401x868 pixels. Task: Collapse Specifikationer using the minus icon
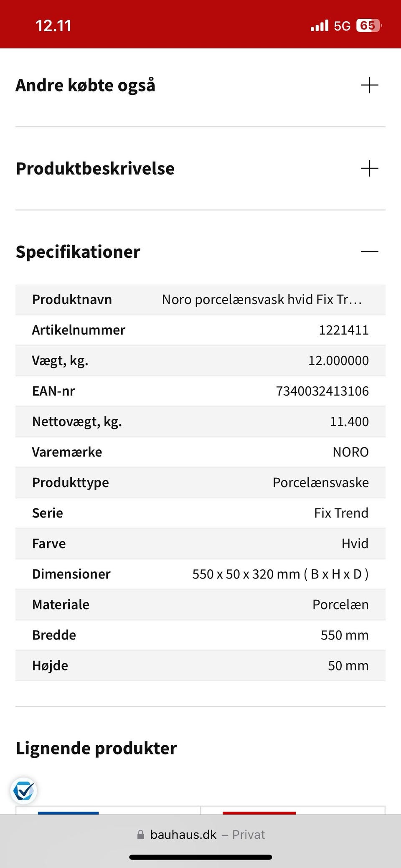point(369,251)
